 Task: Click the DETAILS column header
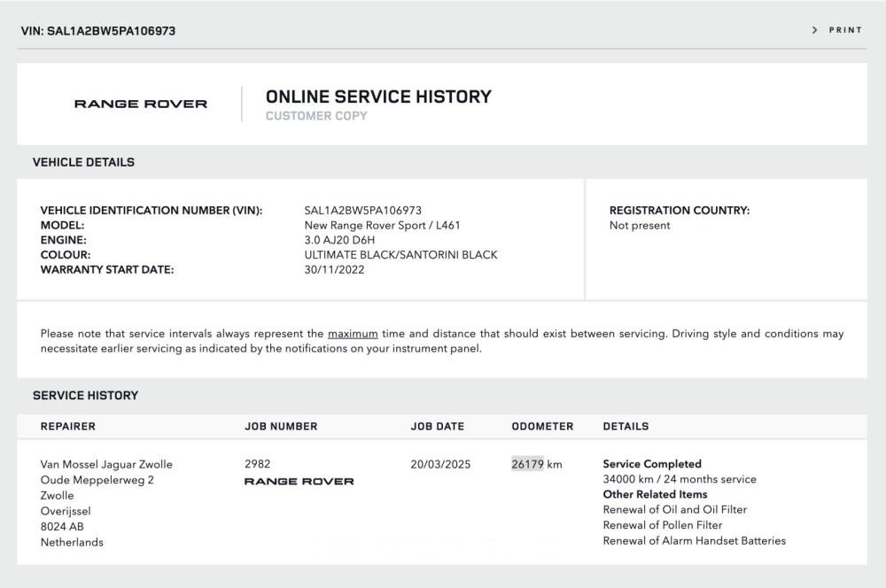point(626,426)
